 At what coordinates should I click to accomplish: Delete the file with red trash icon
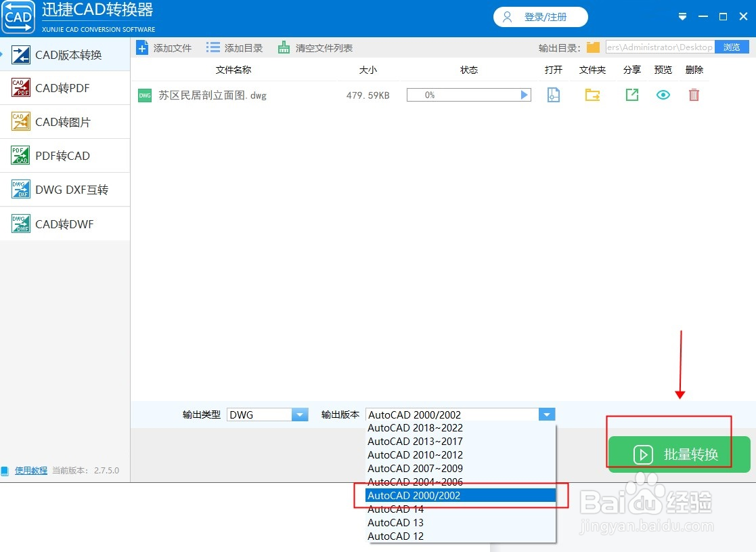pos(694,95)
